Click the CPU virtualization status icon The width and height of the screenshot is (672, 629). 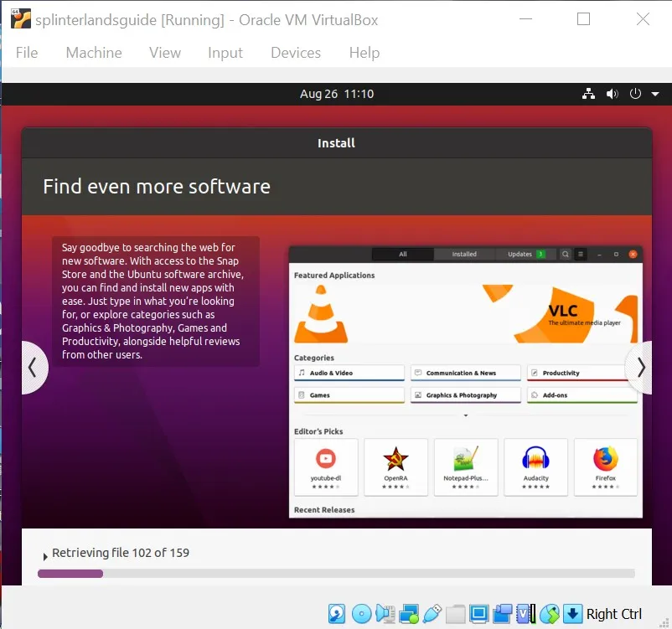[x=526, y=614]
